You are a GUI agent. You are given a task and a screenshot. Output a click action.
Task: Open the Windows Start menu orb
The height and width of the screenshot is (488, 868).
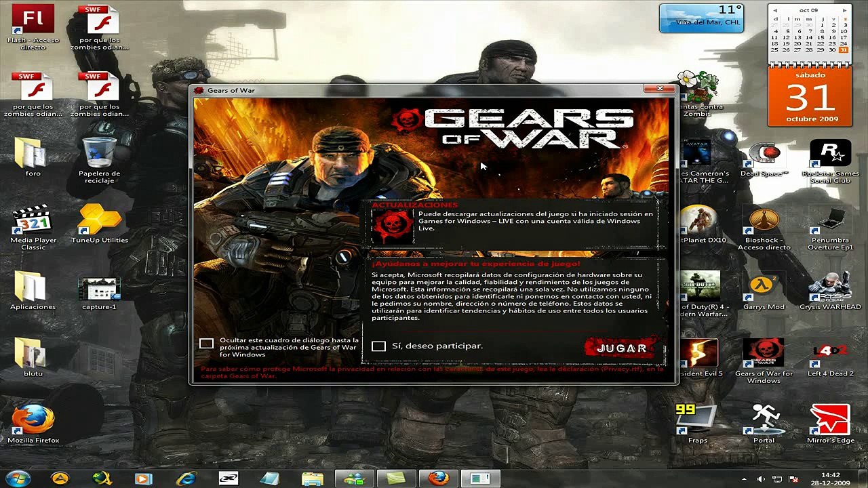point(18,479)
